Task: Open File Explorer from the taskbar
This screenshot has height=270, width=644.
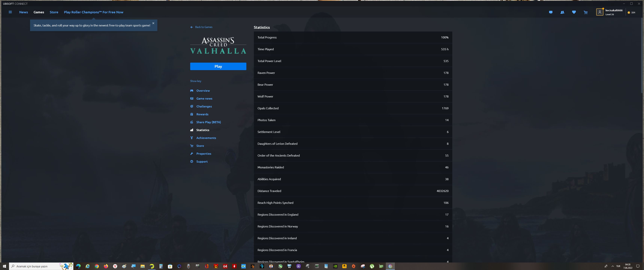Action: 142,266
